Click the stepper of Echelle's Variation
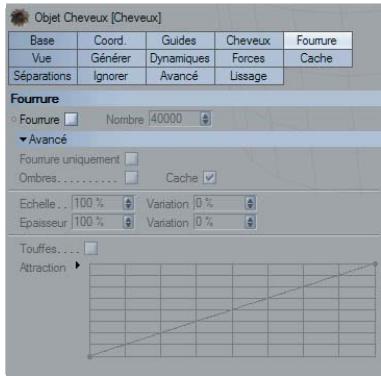The image size is (381, 376). 250,203
